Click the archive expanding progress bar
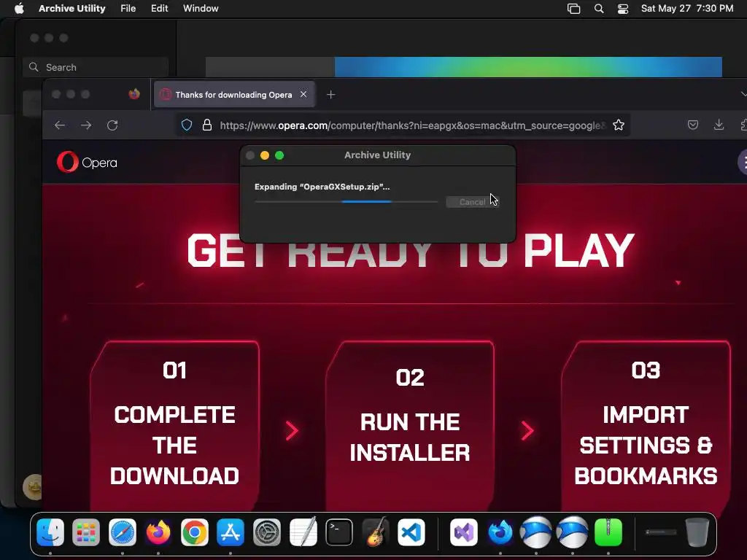The width and height of the screenshot is (747, 560). (x=347, y=202)
